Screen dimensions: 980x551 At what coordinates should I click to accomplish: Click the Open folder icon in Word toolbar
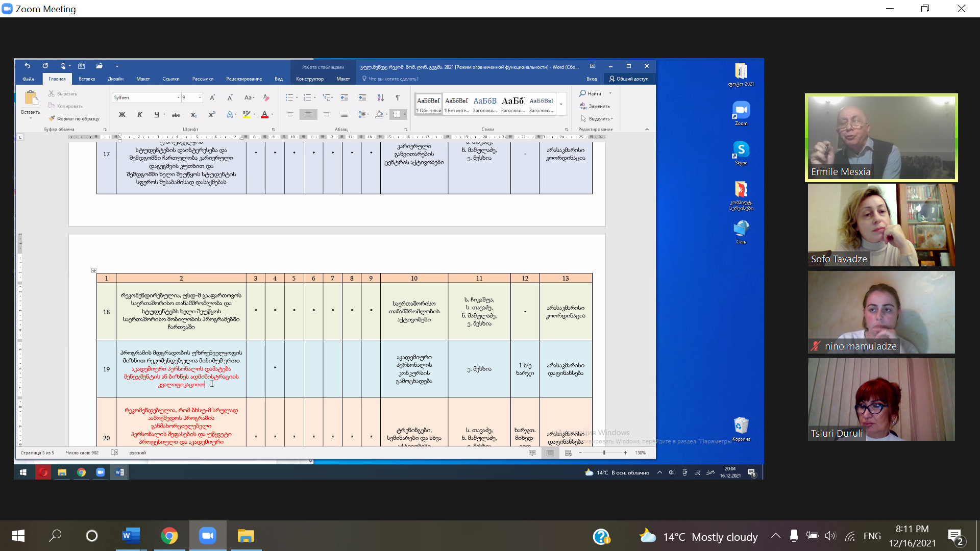click(x=99, y=66)
